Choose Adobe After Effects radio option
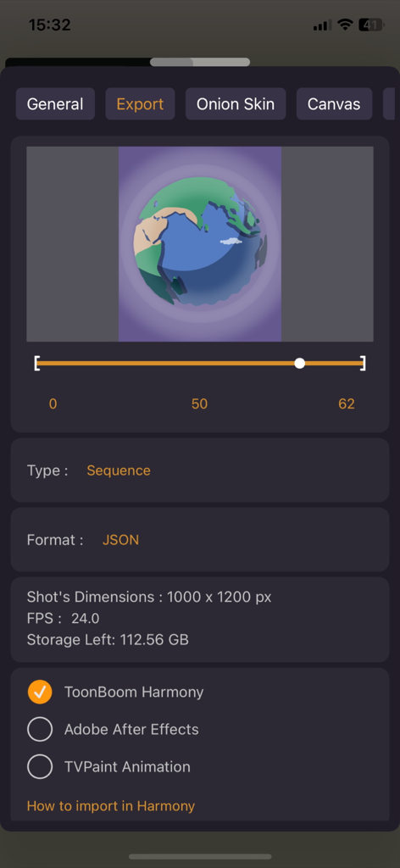Viewport: 400px width, 868px height. tap(40, 730)
